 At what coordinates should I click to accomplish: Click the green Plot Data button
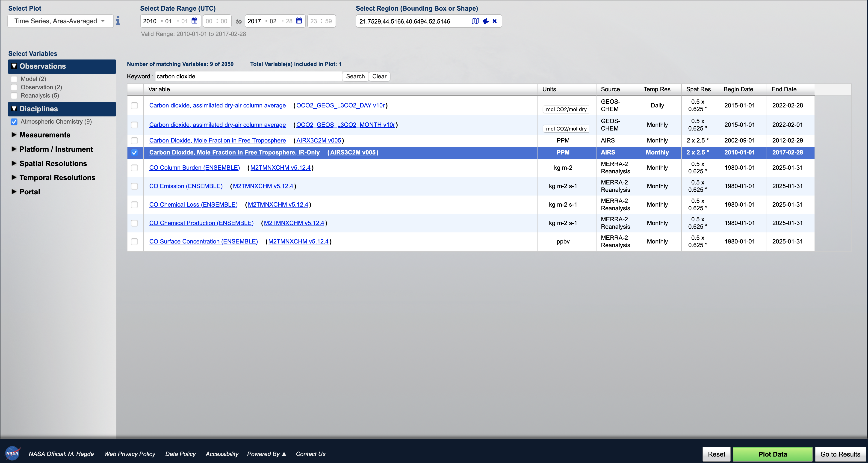pos(773,454)
